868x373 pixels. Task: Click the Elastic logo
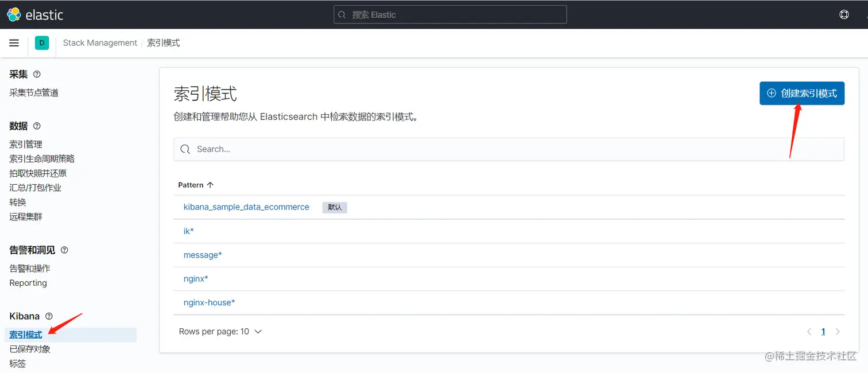tap(35, 14)
